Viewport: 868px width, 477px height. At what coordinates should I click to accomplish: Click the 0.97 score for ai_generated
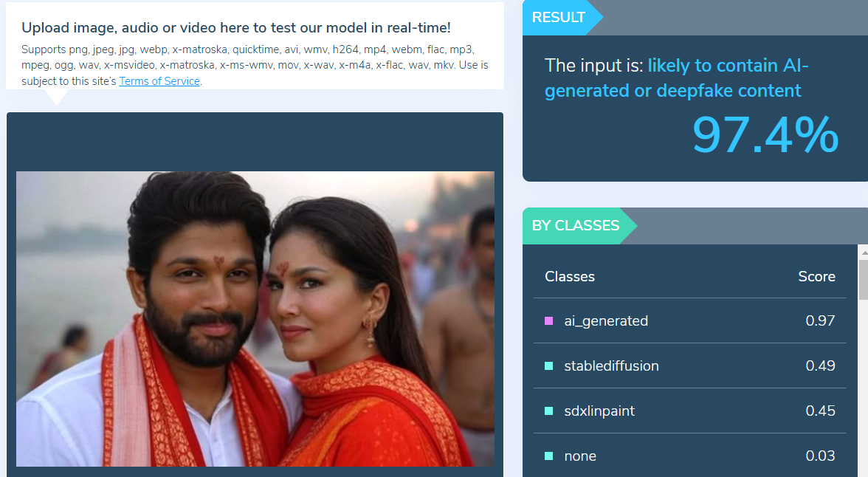(x=820, y=320)
